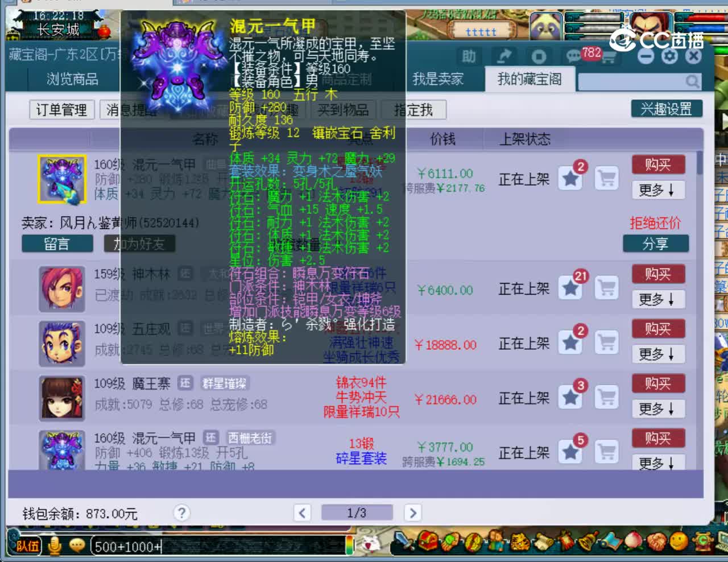Viewport: 728px width, 562px height.
Task: Expand 更多 menu for ¥18888.00 listing
Action: (x=657, y=354)
